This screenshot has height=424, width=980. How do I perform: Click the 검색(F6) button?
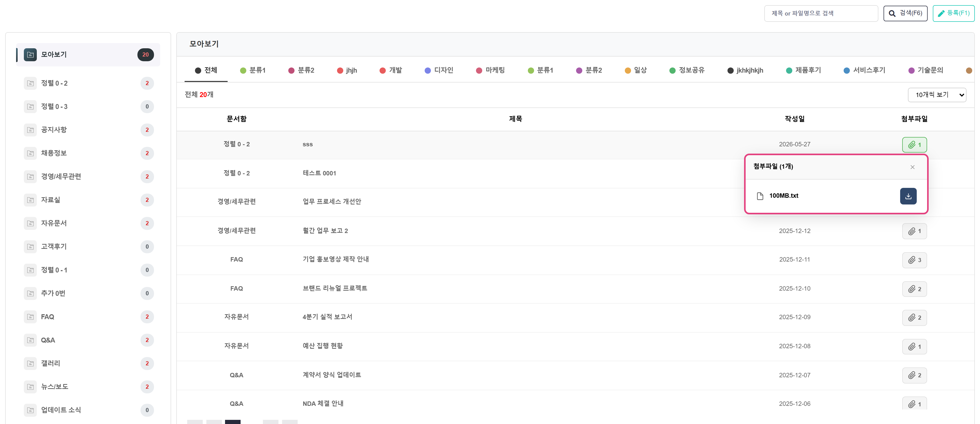905,14
